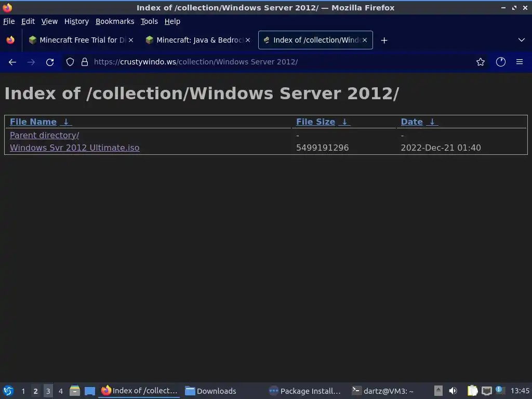Image resolution: width=532 pixels, height=399 pixels.
Task: Click the forward navigation arrow
Action: [x=31, y=62]
